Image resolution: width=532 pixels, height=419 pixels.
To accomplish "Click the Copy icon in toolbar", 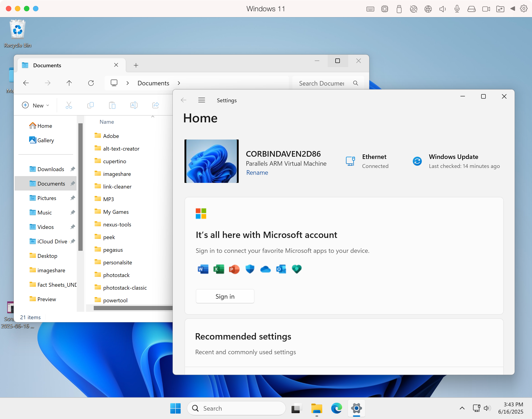I will pyautogui.click(x=90, y=105).
